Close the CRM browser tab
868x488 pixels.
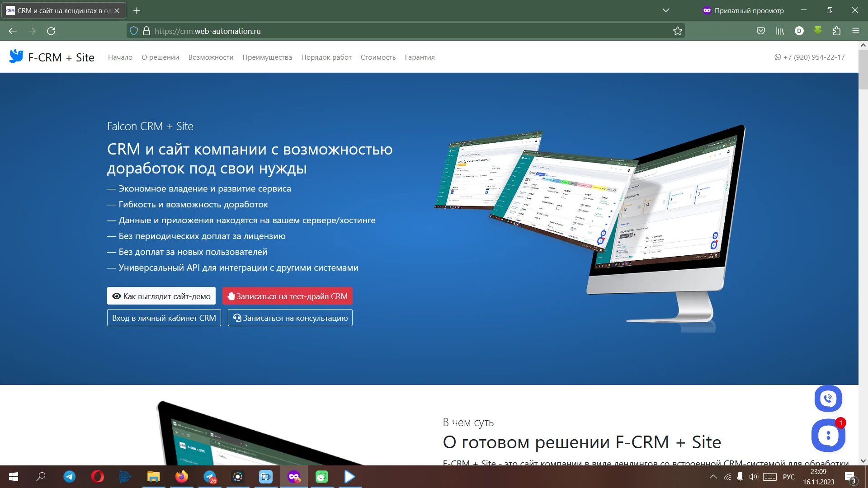(x=117, y=10)
